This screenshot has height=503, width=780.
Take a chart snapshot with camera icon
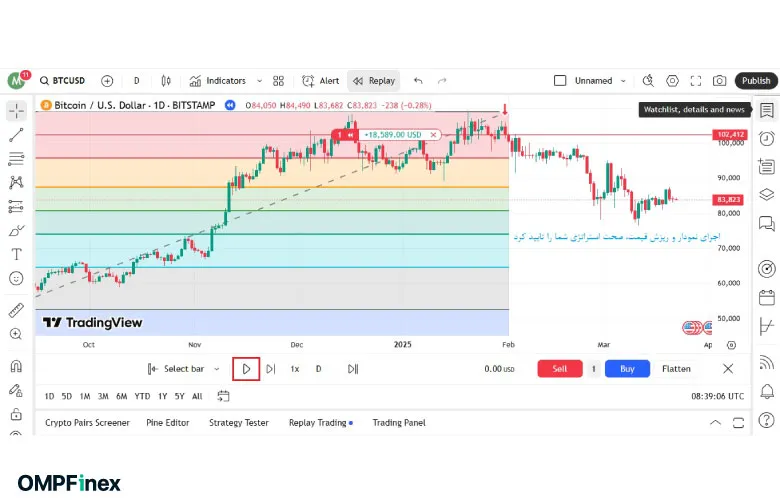click(720, 81)
